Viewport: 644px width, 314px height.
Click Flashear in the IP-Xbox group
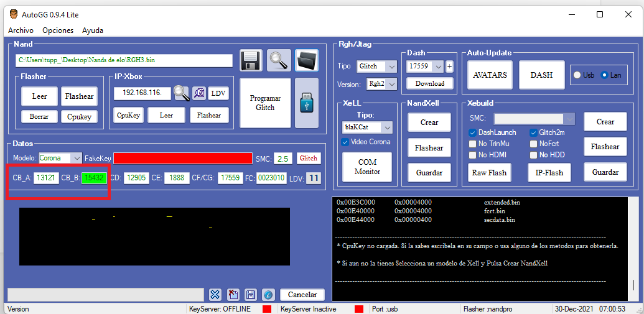pyautogui.click(x=209, y=115)
